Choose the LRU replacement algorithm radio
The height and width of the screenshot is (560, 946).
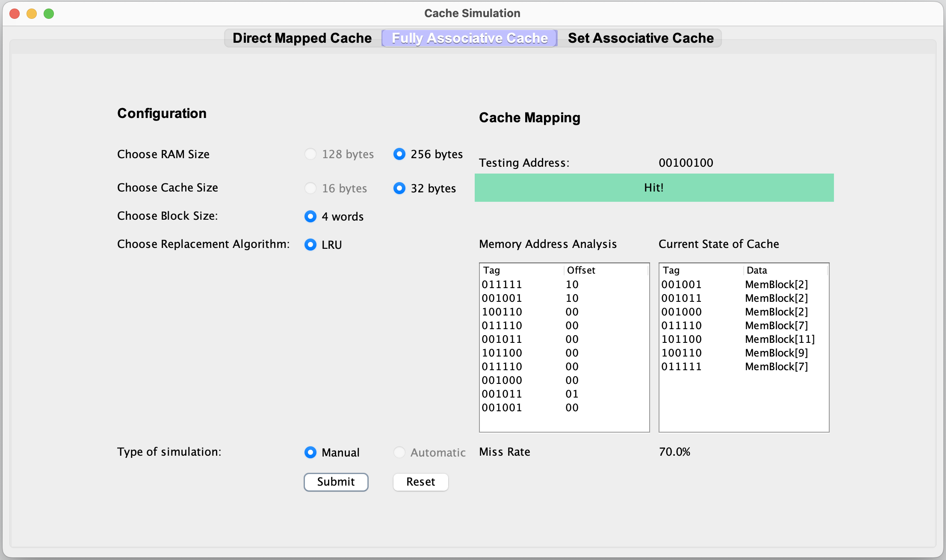click(x=311, y=245)
